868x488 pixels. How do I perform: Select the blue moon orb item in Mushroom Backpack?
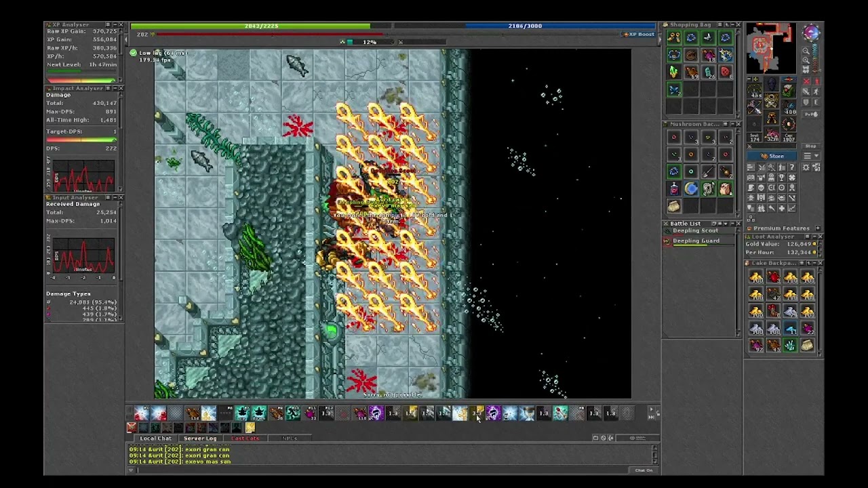pyautogui.click(x=691, y=189)
